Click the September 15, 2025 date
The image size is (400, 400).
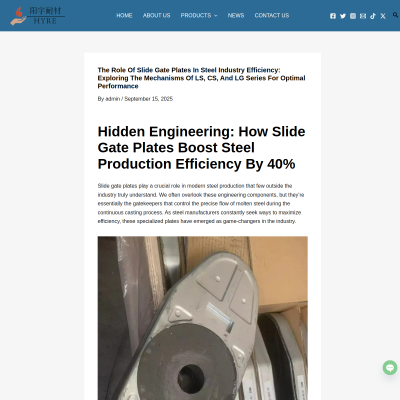(x=149, y=99)
